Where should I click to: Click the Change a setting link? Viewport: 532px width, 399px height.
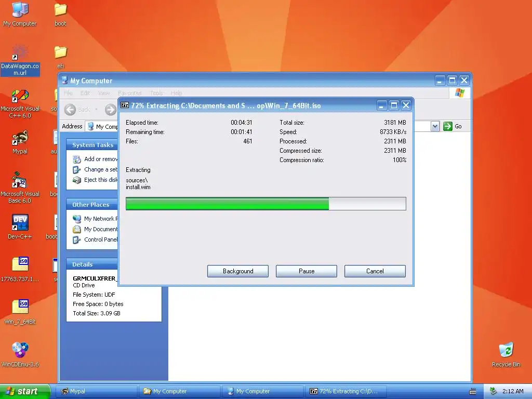[x=101, y=170]
